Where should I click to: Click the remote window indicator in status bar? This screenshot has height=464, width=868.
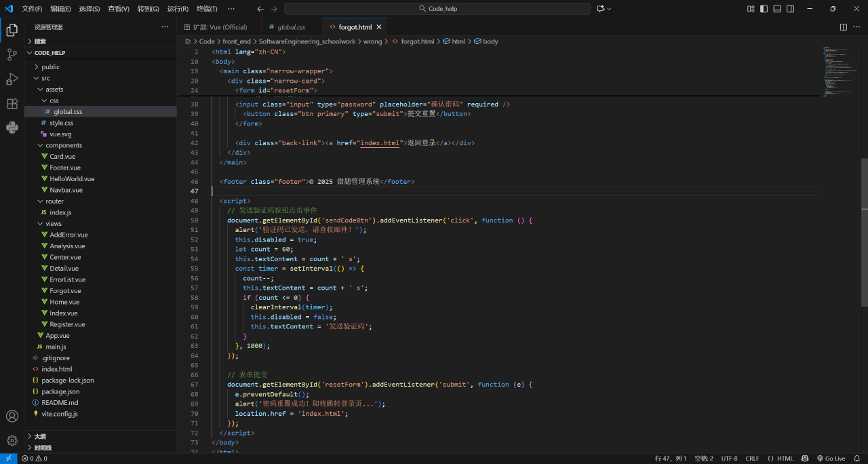point(8,459)
